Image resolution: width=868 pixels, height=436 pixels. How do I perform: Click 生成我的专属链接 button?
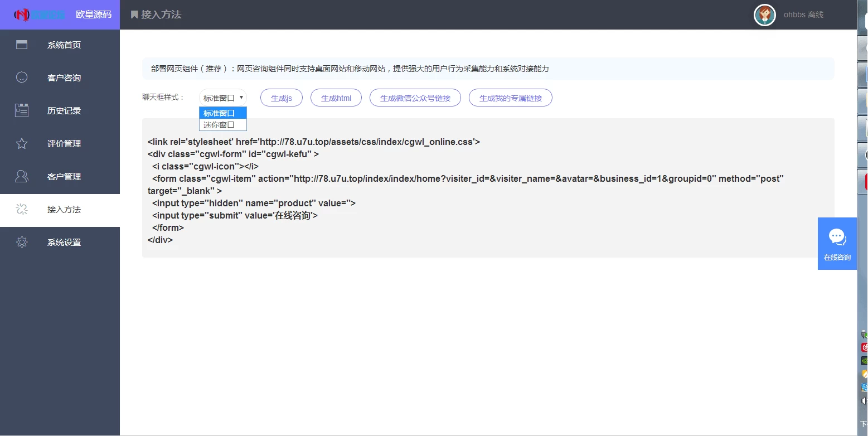tap(510, 98)
